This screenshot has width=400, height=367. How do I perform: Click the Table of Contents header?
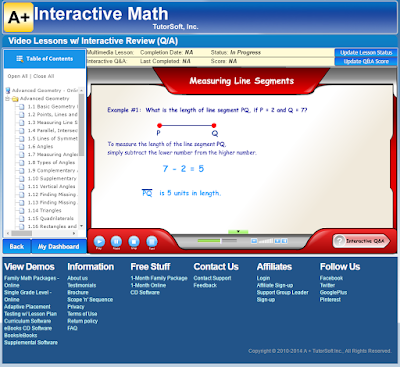tap(45, 59)
